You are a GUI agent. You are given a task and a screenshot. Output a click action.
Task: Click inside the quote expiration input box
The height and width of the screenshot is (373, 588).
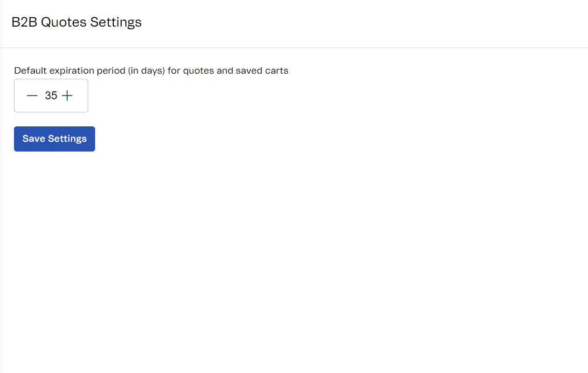pos(51,96)
